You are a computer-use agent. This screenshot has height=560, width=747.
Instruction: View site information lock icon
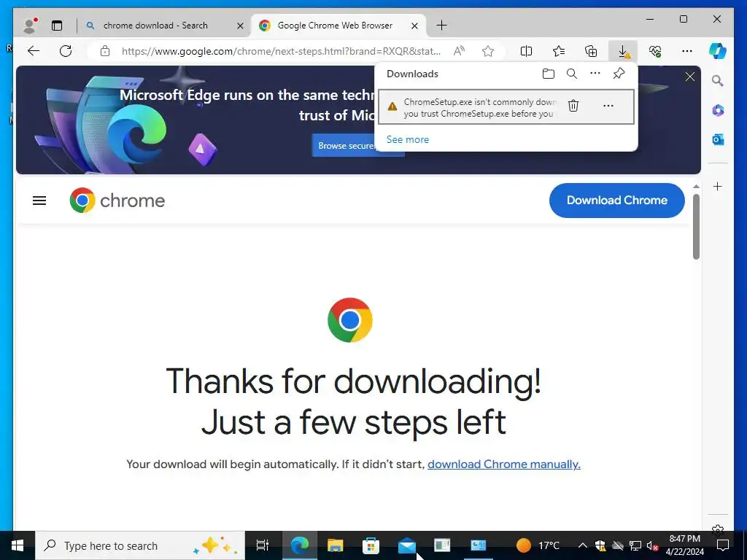[105, 51]
